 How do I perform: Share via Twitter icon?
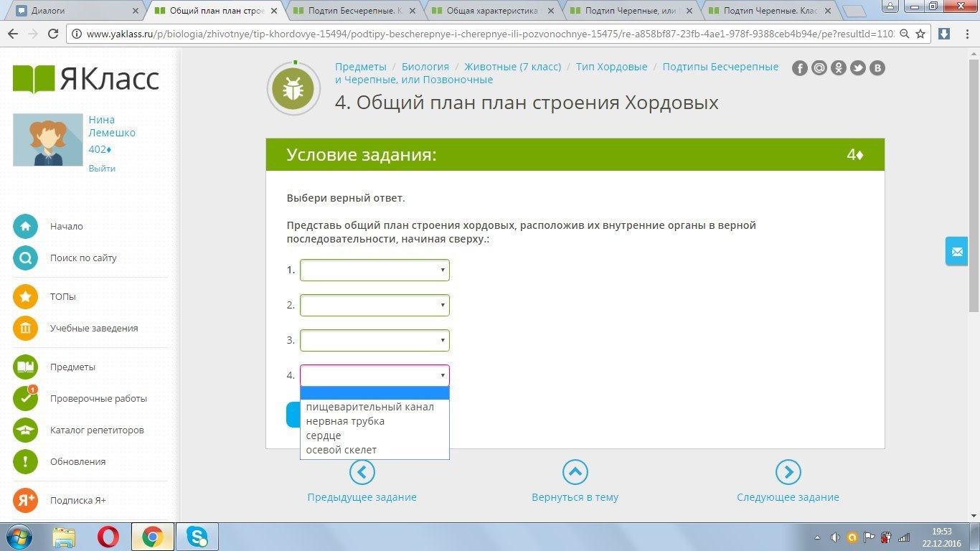[x=857, y=68]
